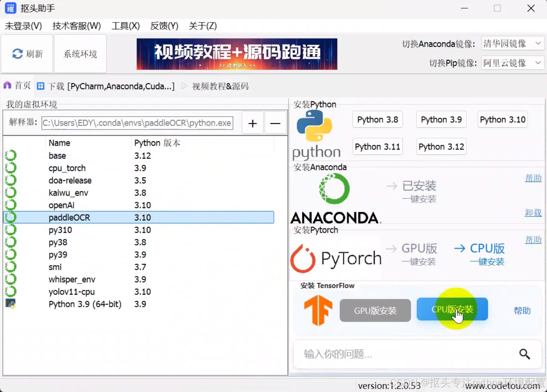The image size is (547, 392).
Task: Click the conda icon beside paddleOCR
Action: (11, 217)
